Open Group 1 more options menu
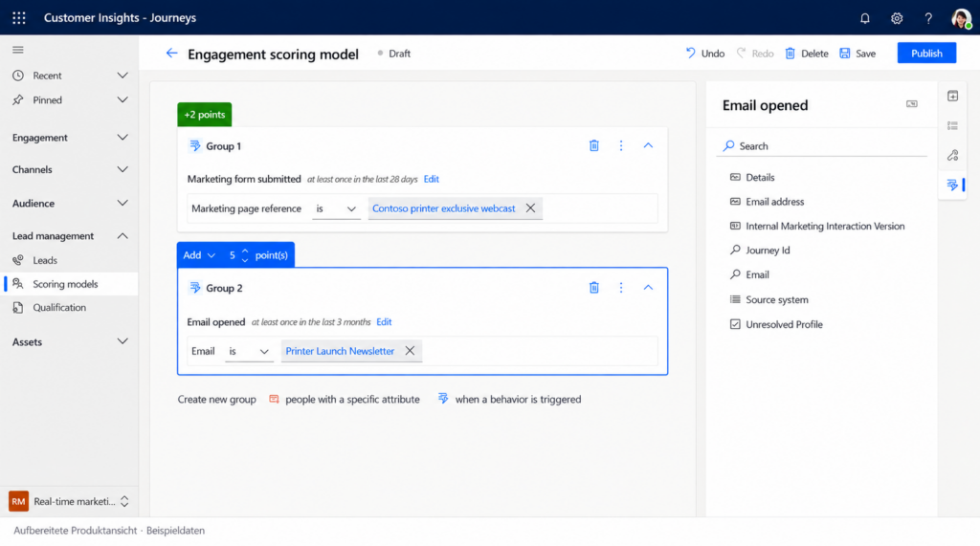 [620, 145]
